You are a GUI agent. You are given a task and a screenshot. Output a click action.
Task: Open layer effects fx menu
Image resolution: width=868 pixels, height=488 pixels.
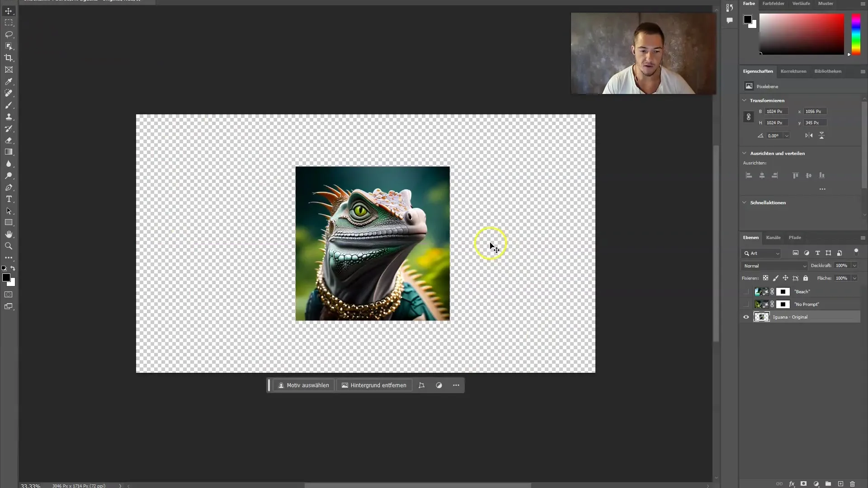coord(792,483)
